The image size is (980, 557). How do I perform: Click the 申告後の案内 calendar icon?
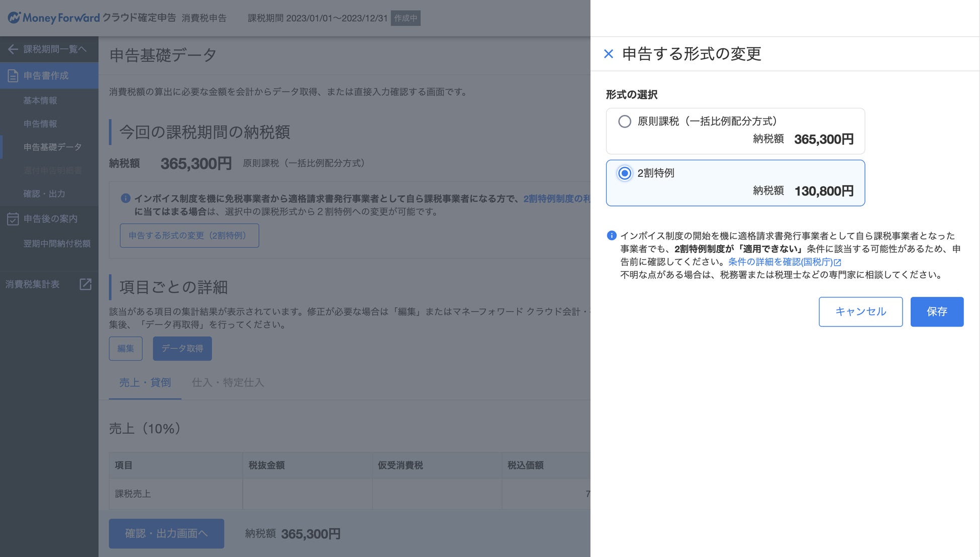[x=13, y=219]
